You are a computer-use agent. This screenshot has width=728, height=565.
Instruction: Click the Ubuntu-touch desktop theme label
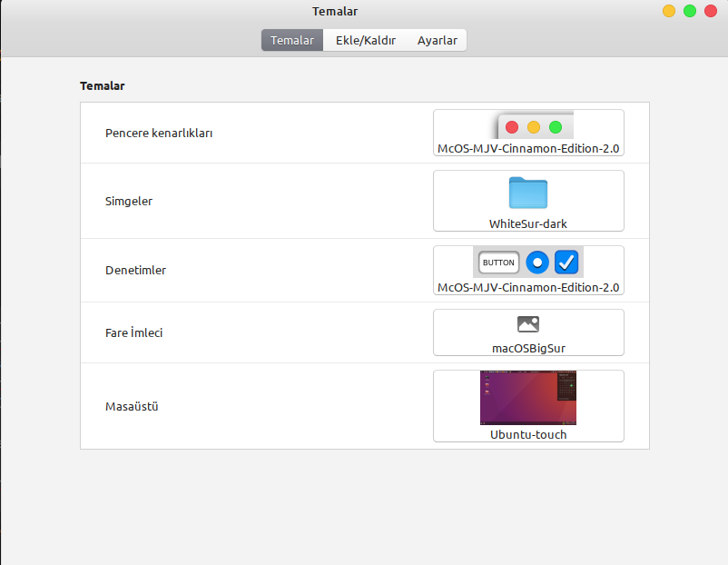(528, 434)
